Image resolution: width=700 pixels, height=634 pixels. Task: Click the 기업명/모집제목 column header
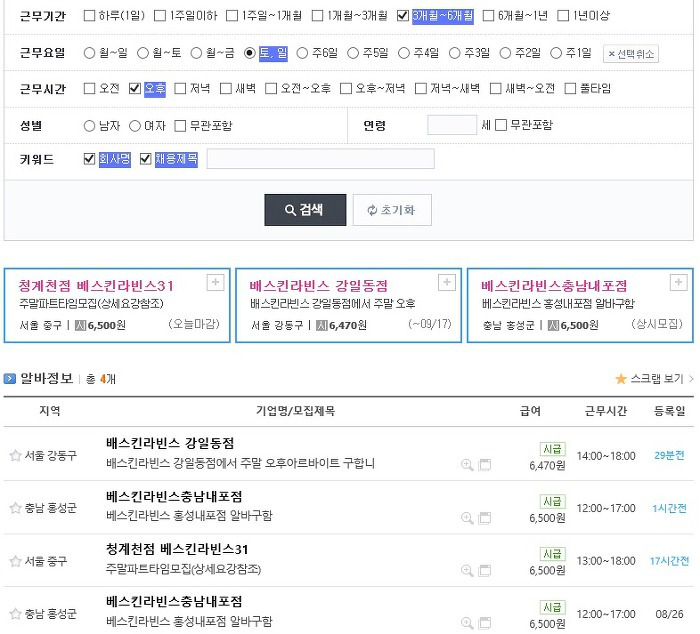tap(295, 410)
